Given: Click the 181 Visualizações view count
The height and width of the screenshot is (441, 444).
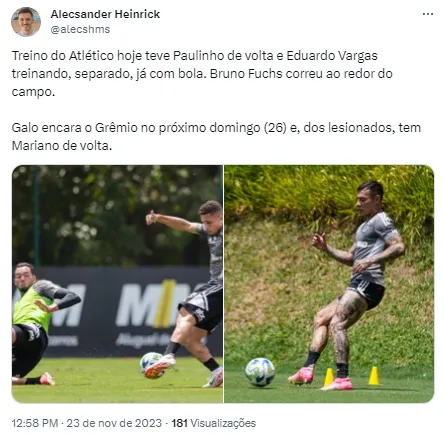Looking at the screenshot, I should click(x=214, y=423).
